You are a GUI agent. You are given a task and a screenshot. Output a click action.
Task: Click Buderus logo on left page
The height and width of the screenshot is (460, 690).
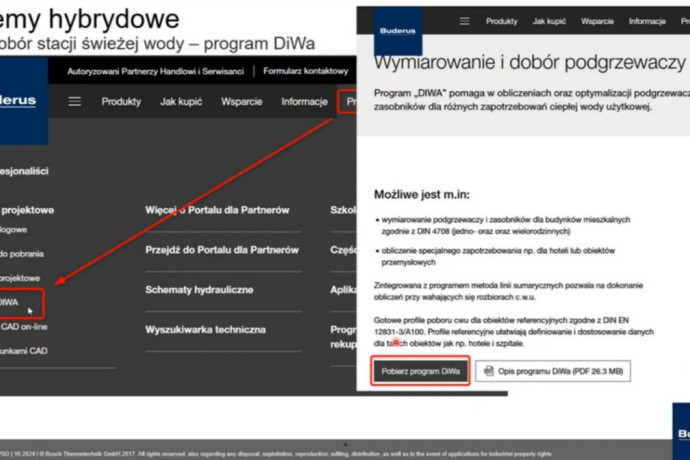[x=24, y=100]
